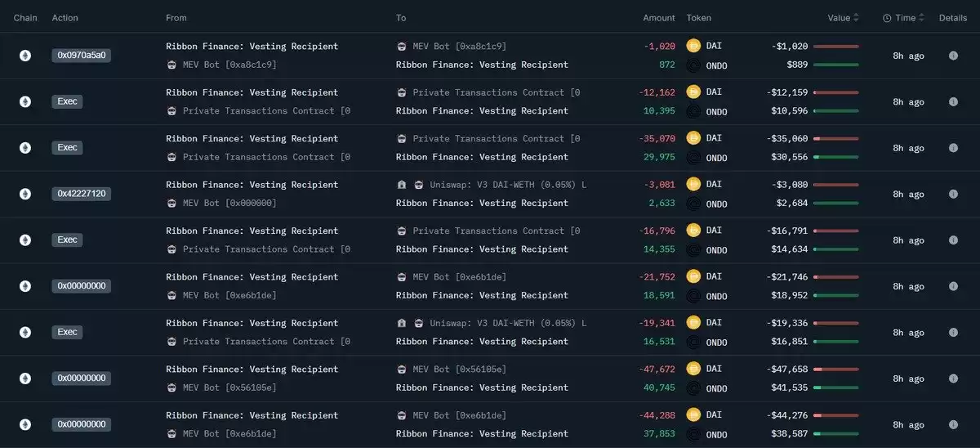Open details info icon for -12,162 DAI row
Image resolution: width=980 pixels, height=448 pixels.
pos(953,101)
